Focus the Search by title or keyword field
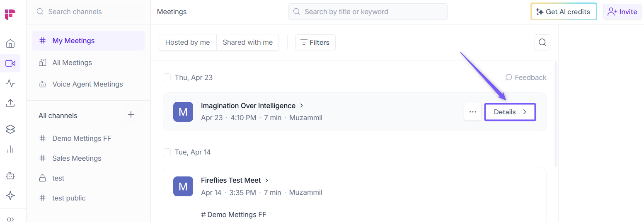The image size is (644, 222). point(368,12)
